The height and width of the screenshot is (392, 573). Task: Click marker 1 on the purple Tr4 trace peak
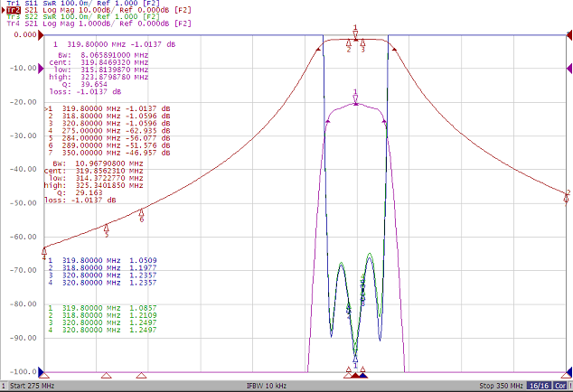(355, 98)
